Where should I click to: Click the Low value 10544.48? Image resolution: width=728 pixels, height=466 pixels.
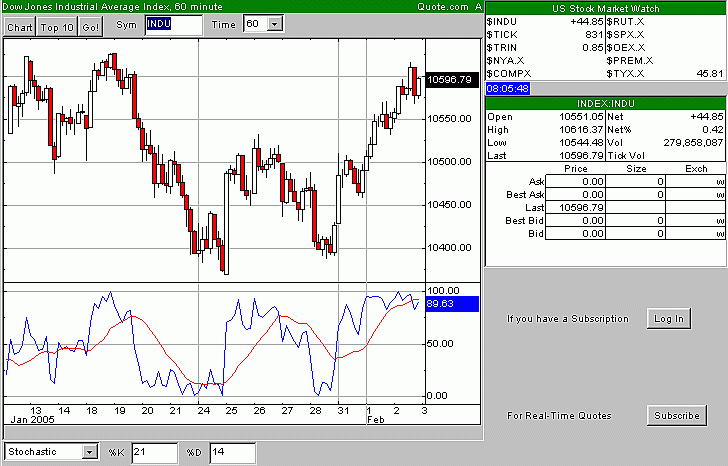(581, 143)
